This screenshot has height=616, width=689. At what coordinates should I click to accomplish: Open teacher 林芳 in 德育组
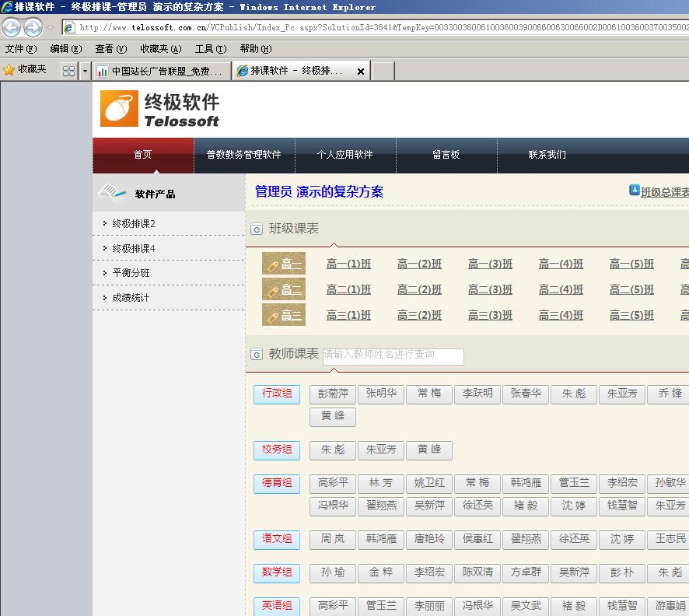(x=381, y=484)
